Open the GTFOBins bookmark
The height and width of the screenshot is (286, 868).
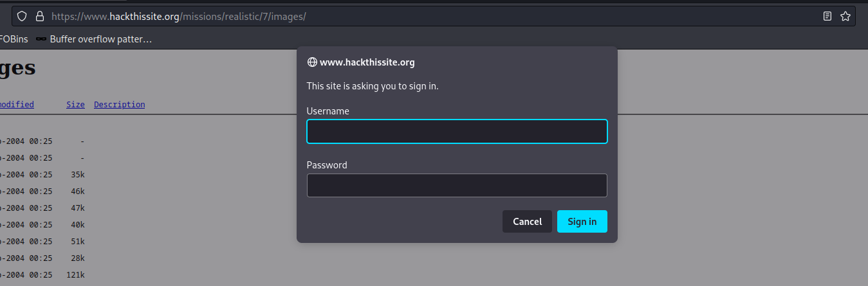12,39
